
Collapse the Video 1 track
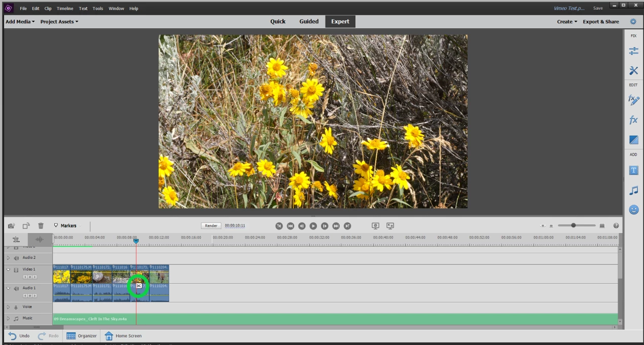point(8,270)
